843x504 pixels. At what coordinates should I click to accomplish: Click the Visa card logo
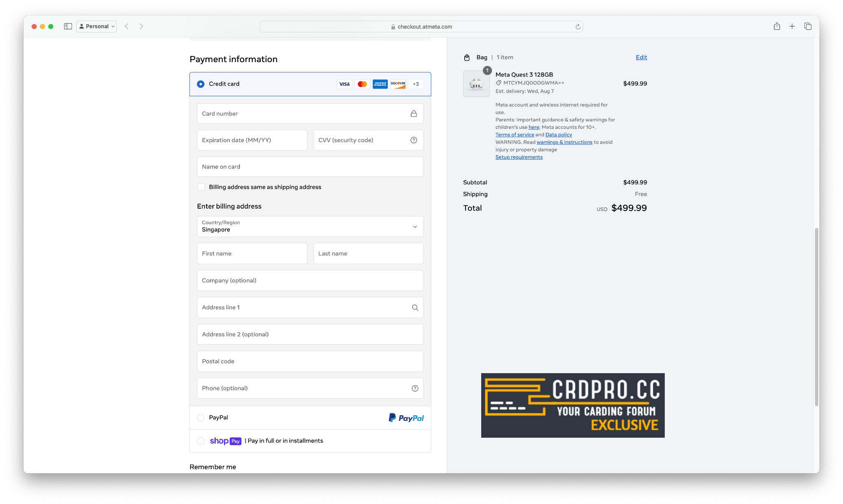(x=344, y=84)
